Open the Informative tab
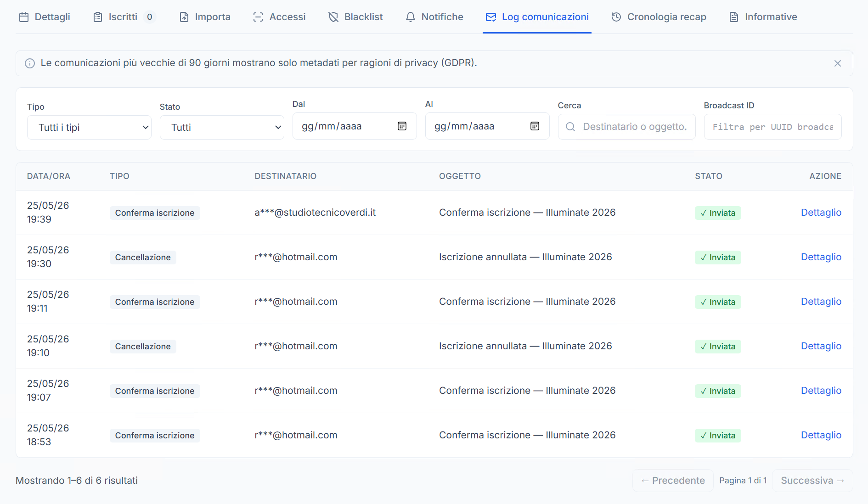 763,17
